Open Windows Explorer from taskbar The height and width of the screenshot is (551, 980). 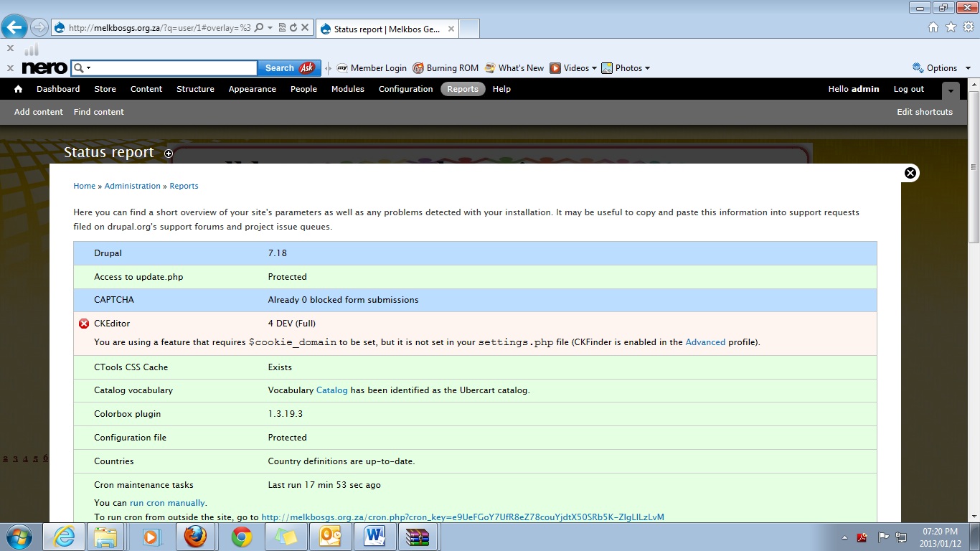pyautogui.click(x=105, y=537)
